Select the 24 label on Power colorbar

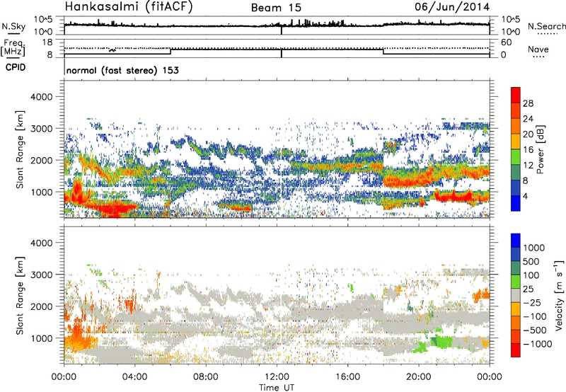528,119
